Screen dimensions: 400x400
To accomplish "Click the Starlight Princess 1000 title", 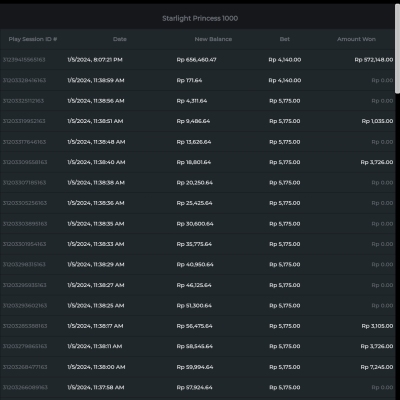I will [200, 18].
